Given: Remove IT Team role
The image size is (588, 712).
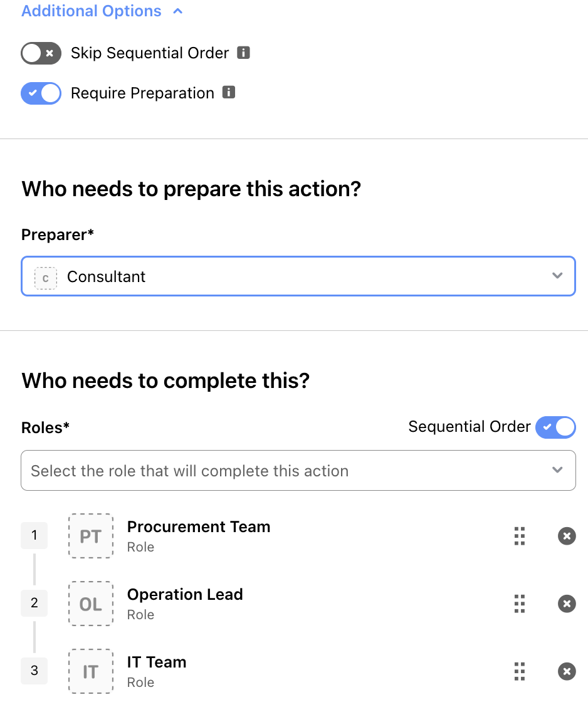Looking at the screenshot, I should [567, 671].
